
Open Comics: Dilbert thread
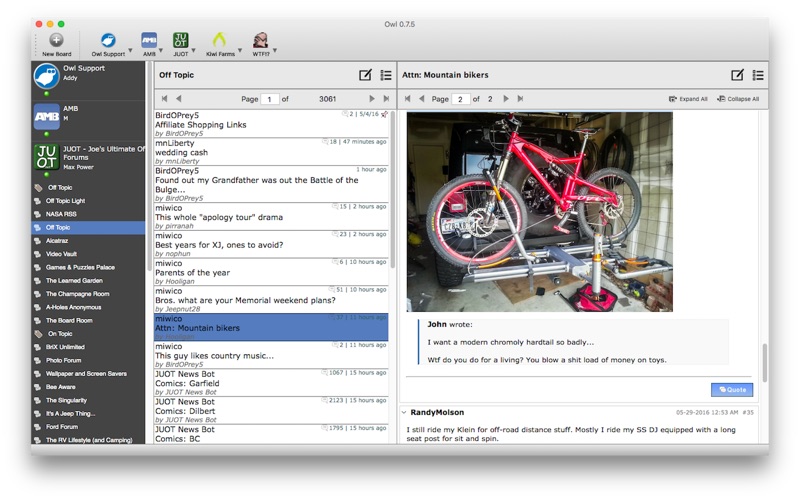(271, 410)
